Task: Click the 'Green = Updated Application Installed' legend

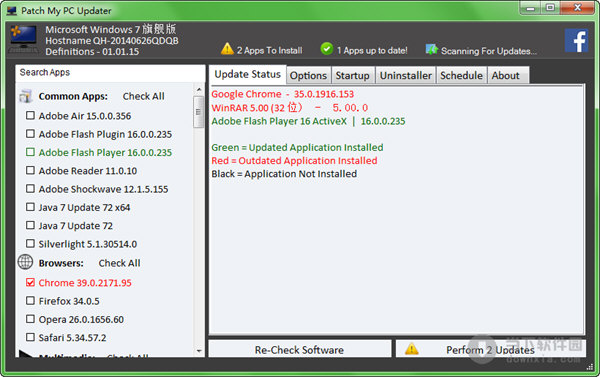Action: tap(297, 148)
